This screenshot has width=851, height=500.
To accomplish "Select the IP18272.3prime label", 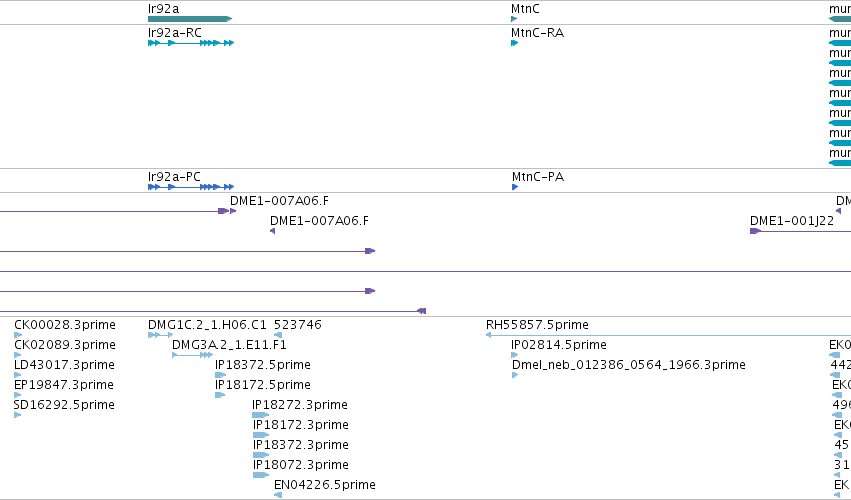I will pos(300,405).
